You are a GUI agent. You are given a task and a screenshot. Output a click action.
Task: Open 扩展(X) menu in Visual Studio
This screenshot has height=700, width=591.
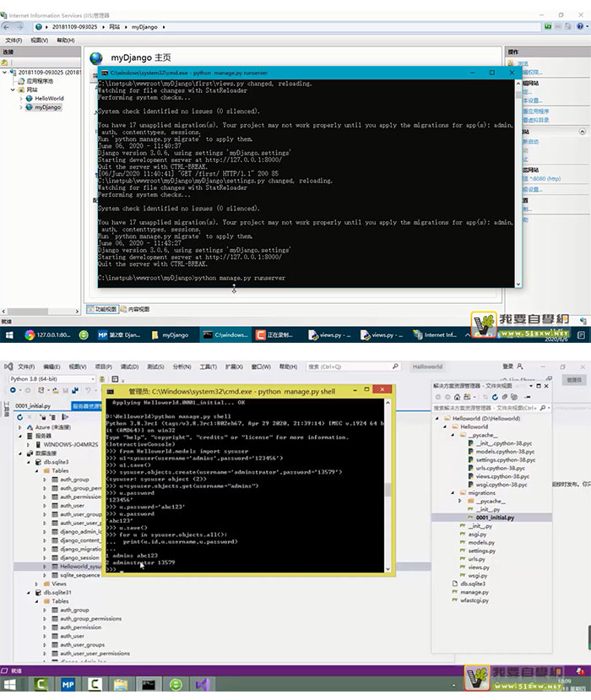point(234,366)
